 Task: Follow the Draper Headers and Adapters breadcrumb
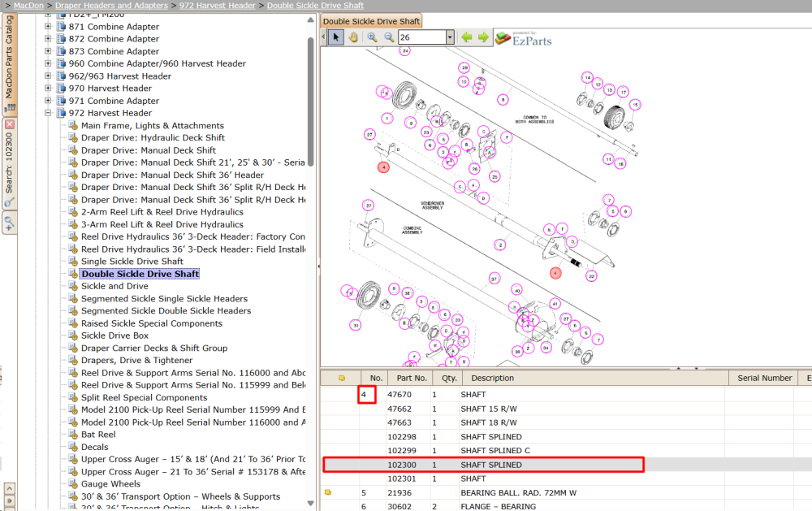tap(111, 5)
